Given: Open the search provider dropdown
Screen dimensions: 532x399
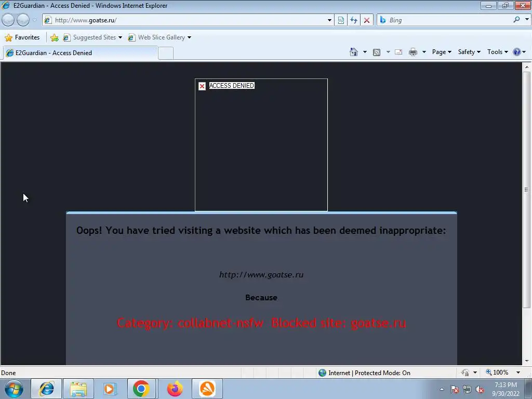Looking at the screenshot, I should coord(527,20).
